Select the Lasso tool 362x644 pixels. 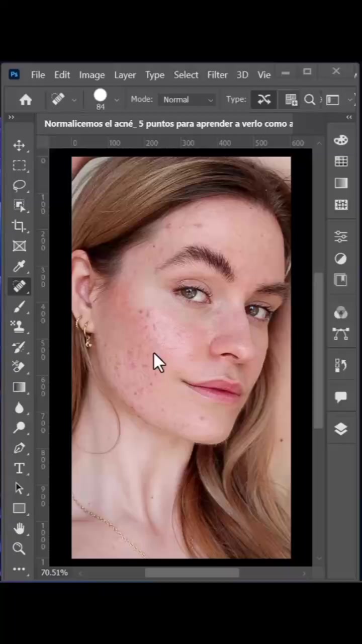point(19,186)
